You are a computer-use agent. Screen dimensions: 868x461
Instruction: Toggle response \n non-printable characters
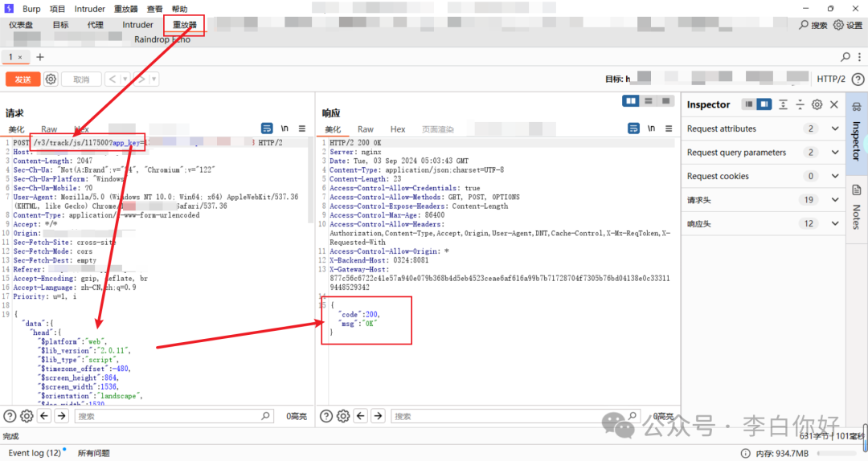652,129
